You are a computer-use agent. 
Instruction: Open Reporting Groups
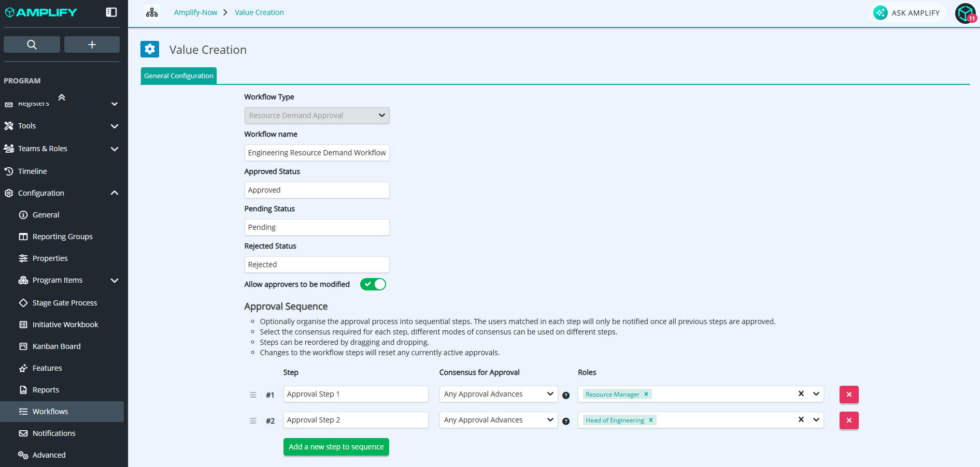point(62,237)
